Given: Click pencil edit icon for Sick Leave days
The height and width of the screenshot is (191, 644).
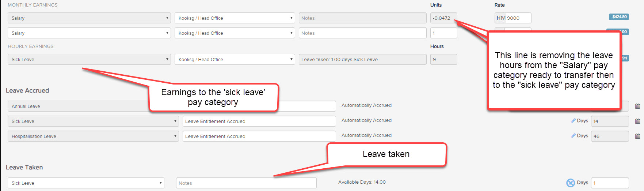Looking at the screenshot, I should (573, 120).
